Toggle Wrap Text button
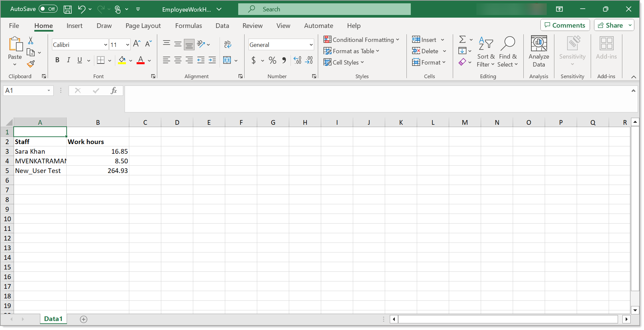This screenshot has width=644, height=330. [228, 44]
